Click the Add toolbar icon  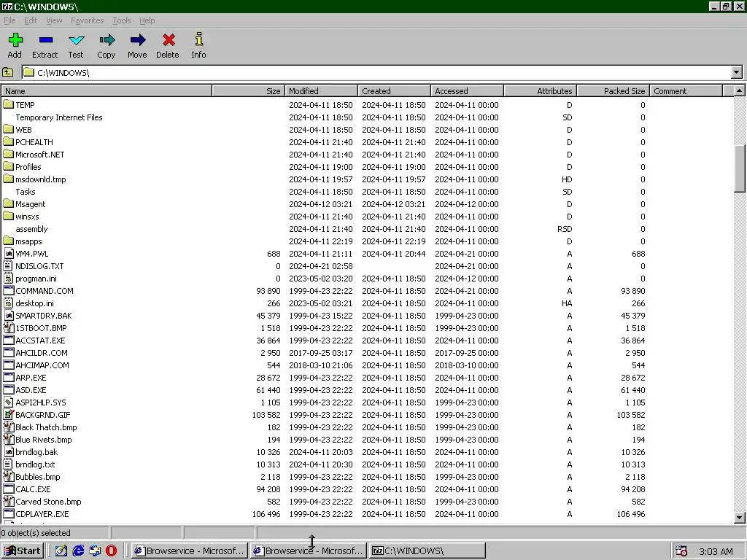(15, 40)
